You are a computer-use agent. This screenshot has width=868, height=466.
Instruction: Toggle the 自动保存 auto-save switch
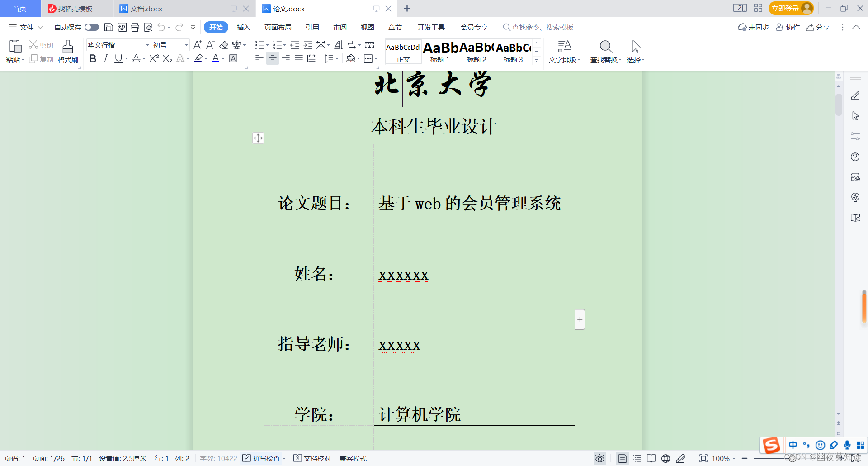click(x=92, y=27)
